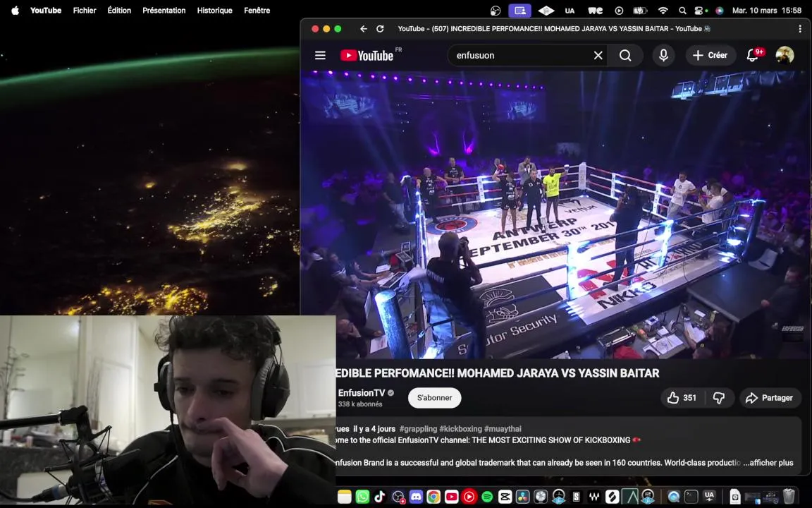The height and width of the screenshot is (508, 812).
Task: Open Discord in the Dock
Action: [416, 497]
